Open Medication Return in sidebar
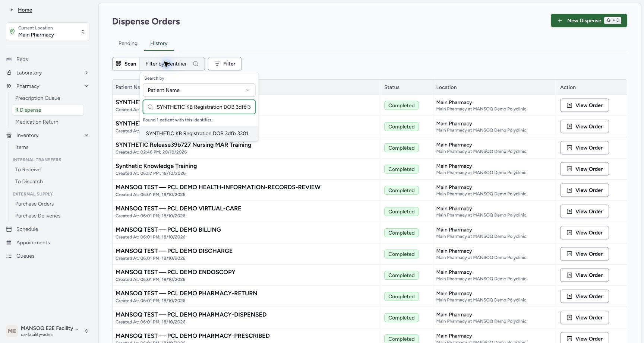 37,122
